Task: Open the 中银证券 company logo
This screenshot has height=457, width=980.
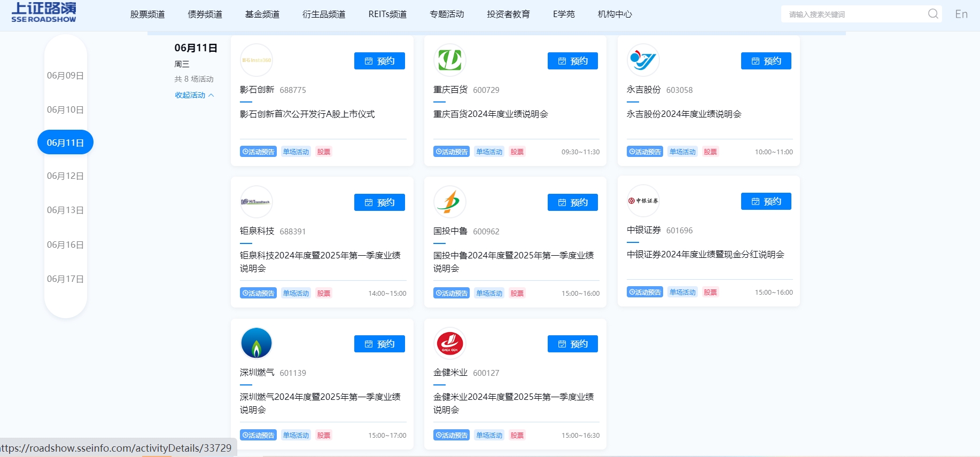Action: (643, 200)
